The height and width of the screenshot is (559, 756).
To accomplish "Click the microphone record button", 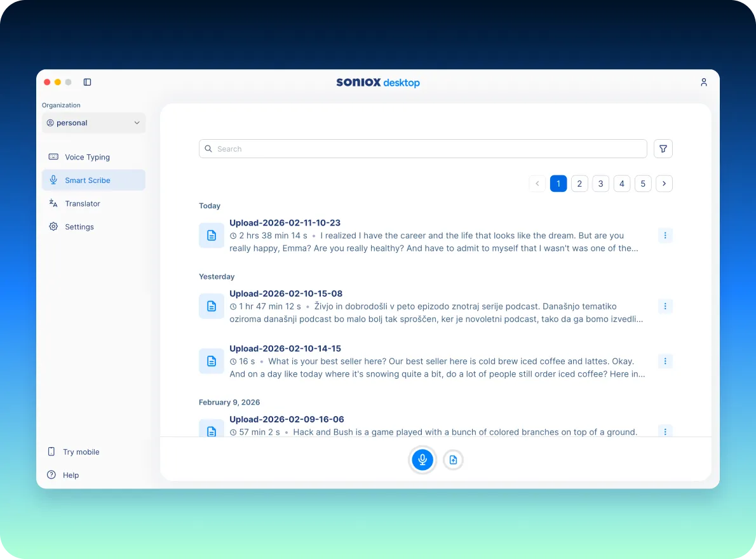I will [x=422, y=459].
